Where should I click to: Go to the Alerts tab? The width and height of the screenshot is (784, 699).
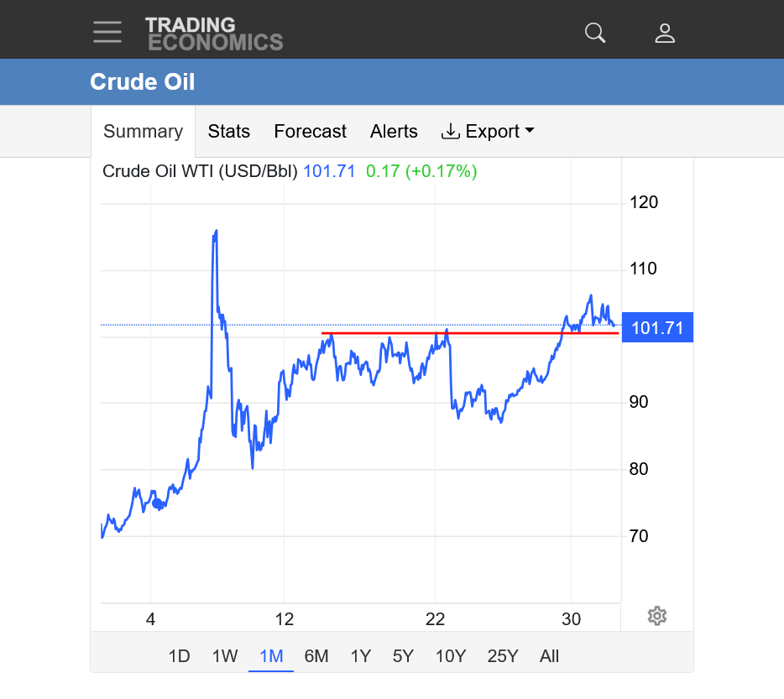(x=394, y=131)
